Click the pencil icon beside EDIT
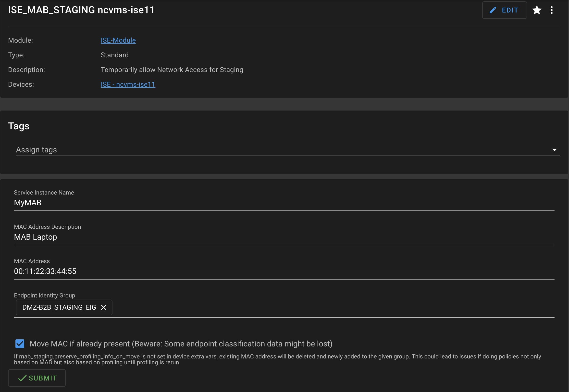Screen dimensions: 569x392 [x=493, y=10]
